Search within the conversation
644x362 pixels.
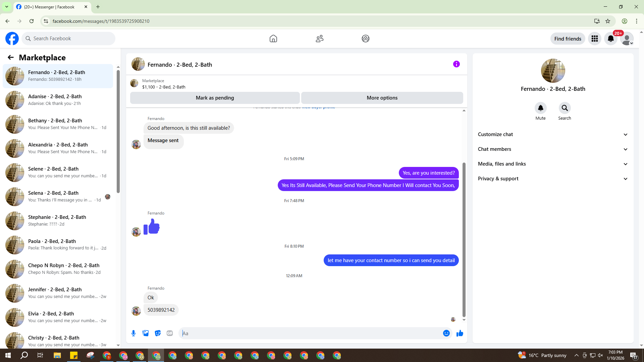click(x=565, y=108)
